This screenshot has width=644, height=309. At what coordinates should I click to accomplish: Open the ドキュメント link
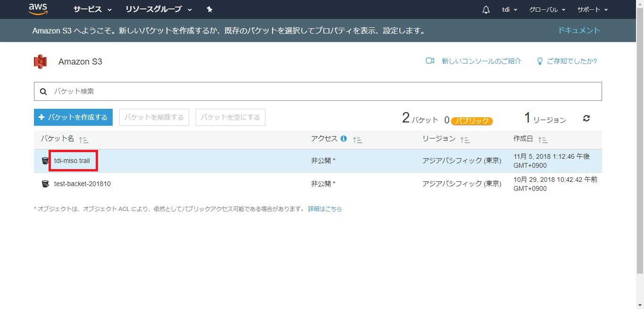tap(579, 31)
